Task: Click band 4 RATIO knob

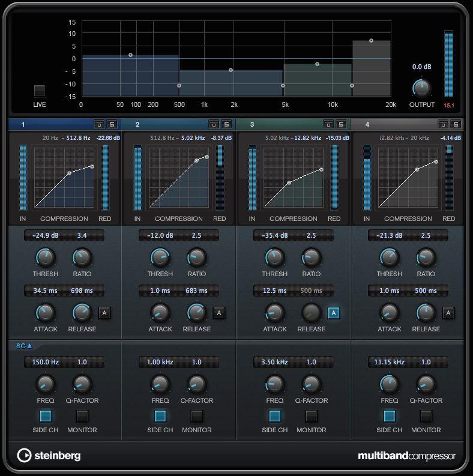Action: tap(426, 258)
